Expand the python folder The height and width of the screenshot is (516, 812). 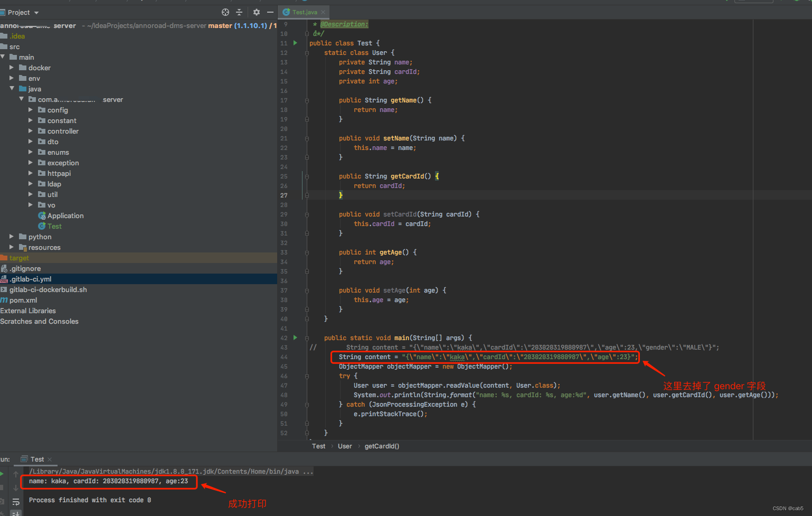click(12, 237)
